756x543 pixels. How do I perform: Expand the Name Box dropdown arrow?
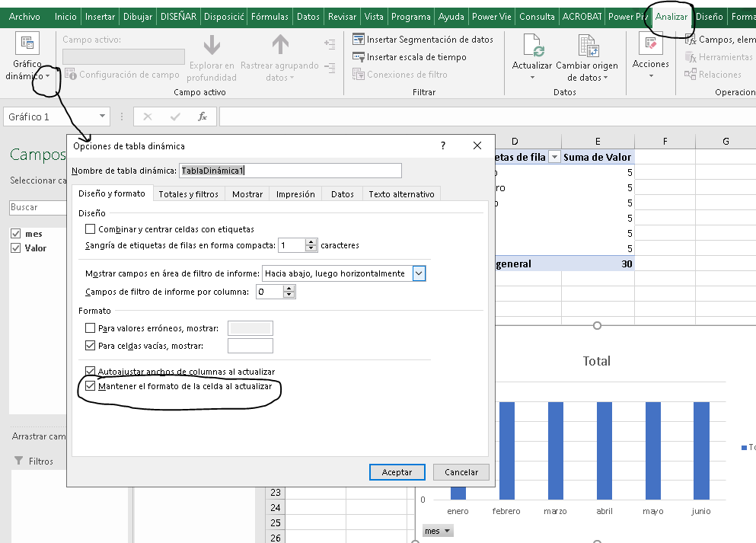click(104, 117)
